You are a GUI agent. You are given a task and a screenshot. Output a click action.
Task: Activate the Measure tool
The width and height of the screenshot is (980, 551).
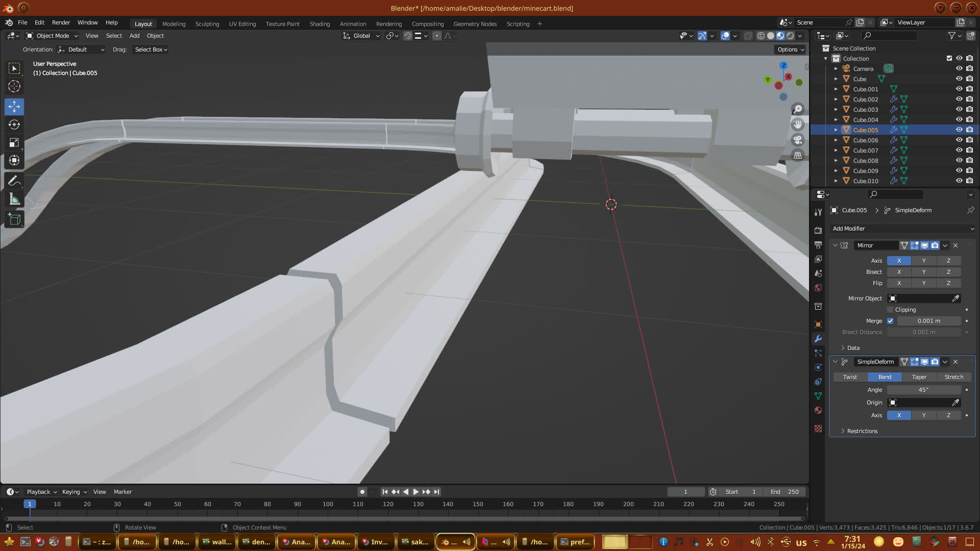point(14,199)
